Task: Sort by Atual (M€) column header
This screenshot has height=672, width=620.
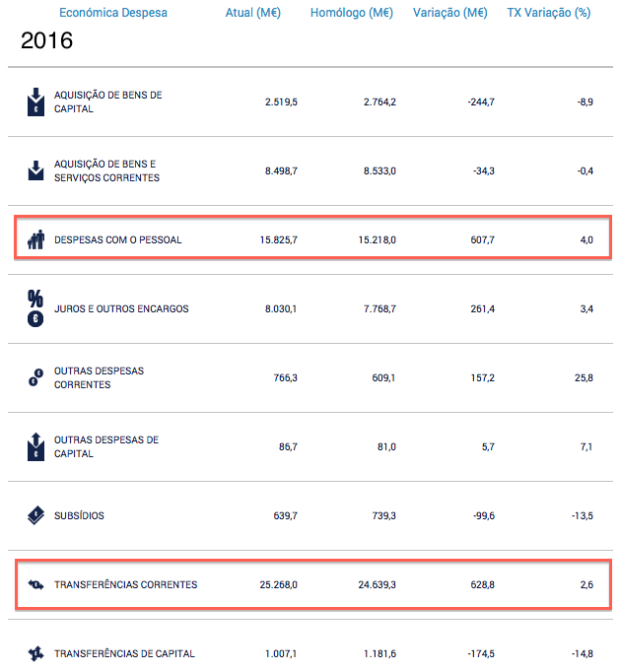Action: [x=253, y=13]
